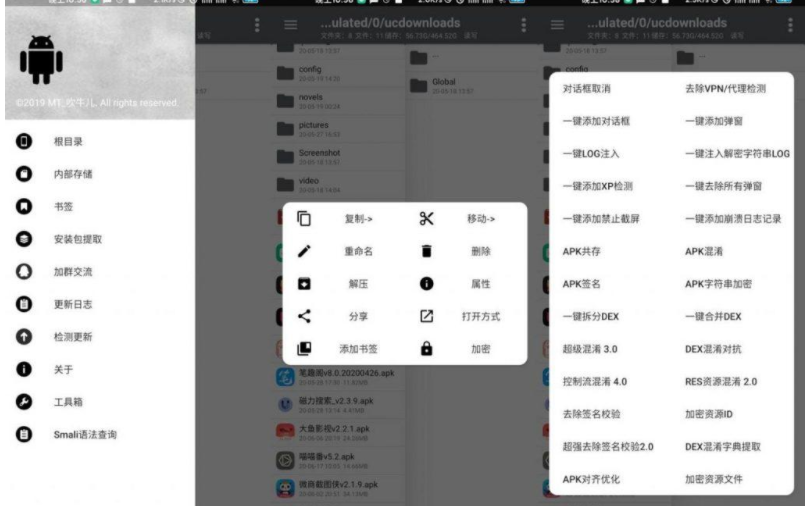Select 超强去除签名校验2.0 option
The width and height of the screenshot is (805, 506).
[x=608, y=447]
